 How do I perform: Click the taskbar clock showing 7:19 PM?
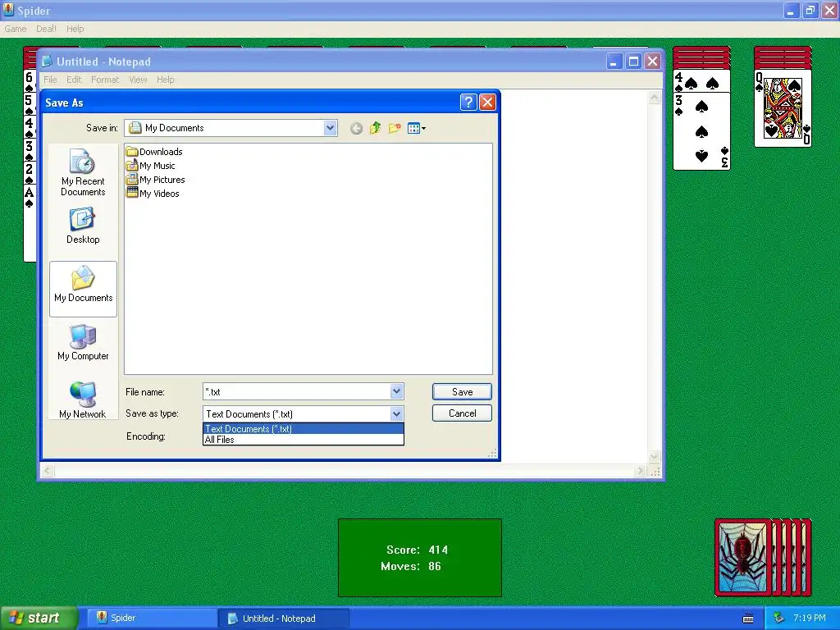pyautogui.click(x=810, y=619)
